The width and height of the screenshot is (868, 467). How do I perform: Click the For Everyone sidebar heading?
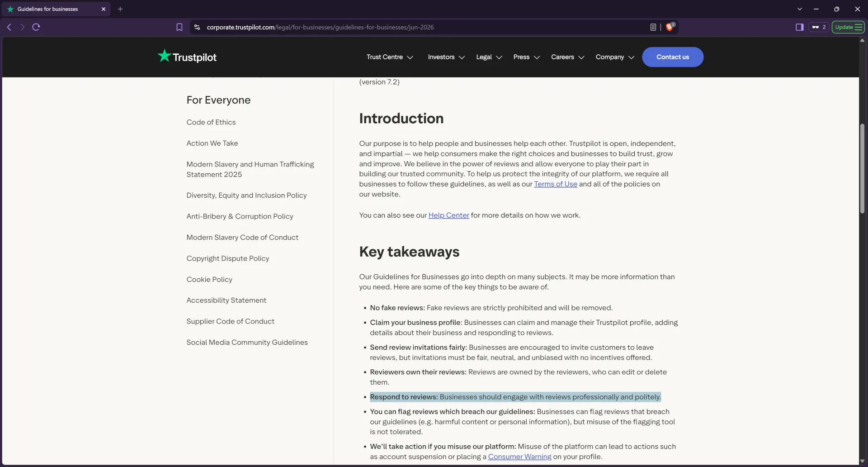218,100
